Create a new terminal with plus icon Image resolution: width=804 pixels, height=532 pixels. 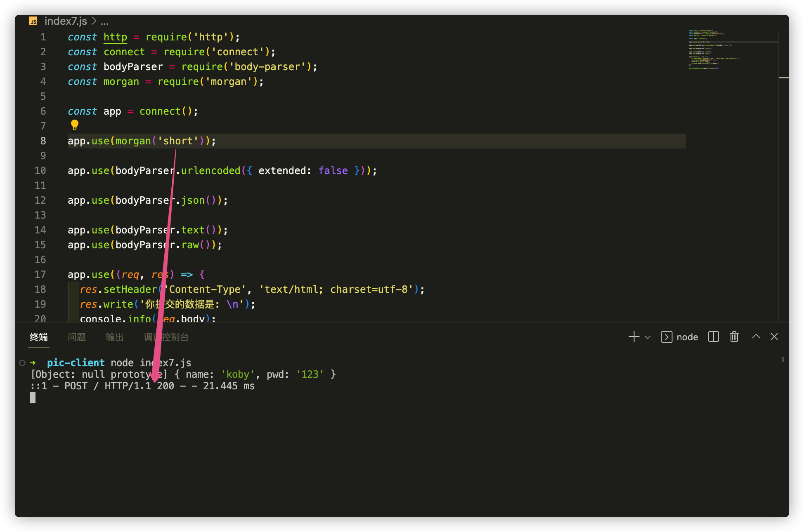coord(634,337)
